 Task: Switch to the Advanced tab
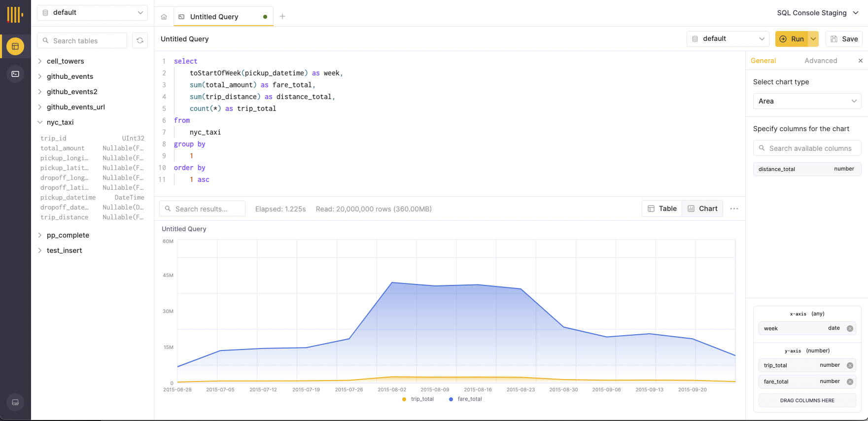(x=821, y=61)
